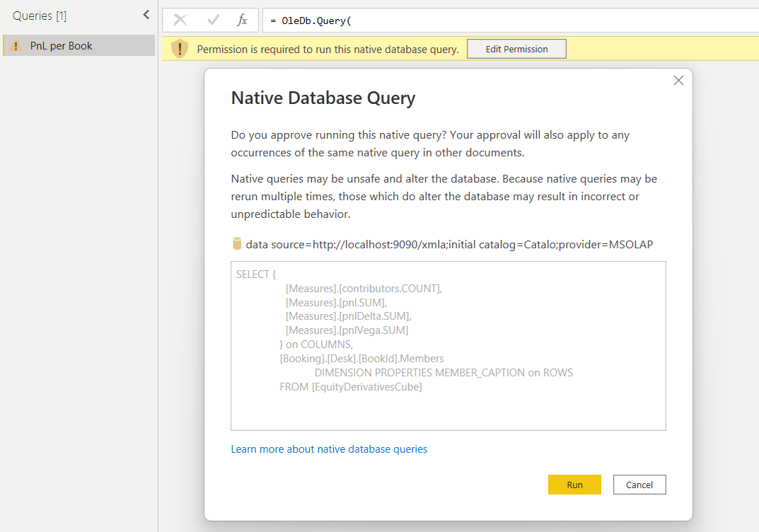The image size is (759, 532).
Task: Approve the query with the Run button
Action: click(574, 485)
